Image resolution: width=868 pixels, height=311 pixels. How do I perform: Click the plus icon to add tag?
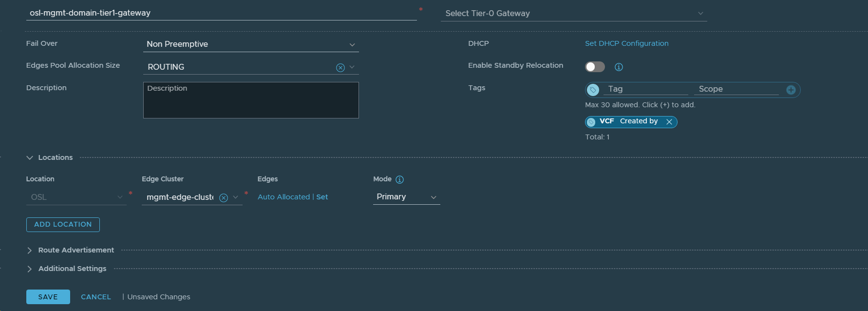[791, 90]
